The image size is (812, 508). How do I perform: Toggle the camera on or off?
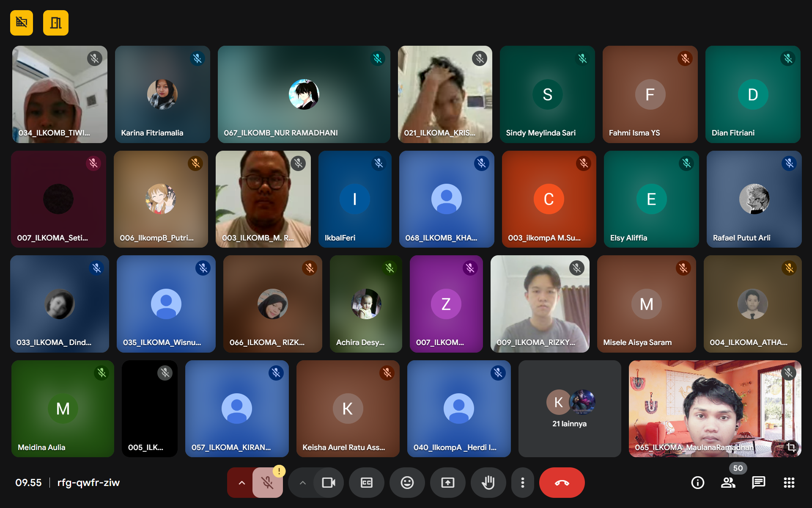(329, 483)
